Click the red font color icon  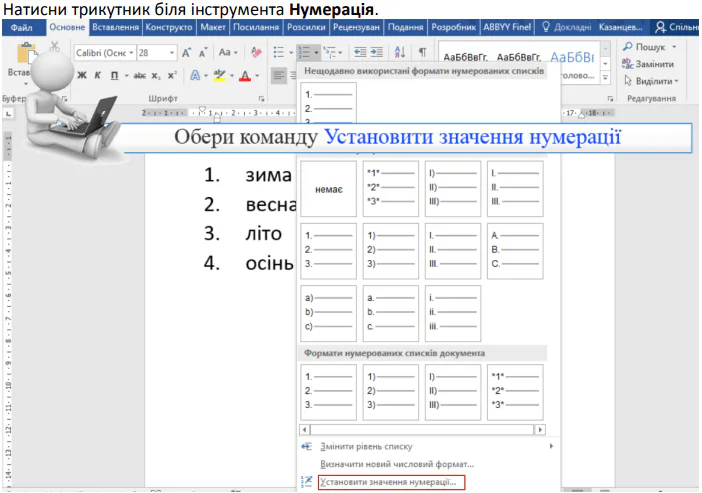pos(245,76)
